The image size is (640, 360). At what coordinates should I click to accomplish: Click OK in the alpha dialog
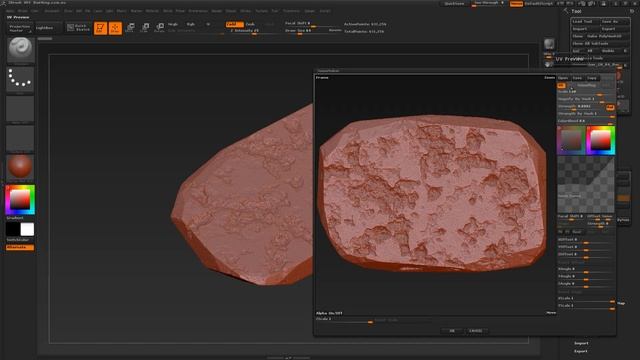click(x=452, y=331)
